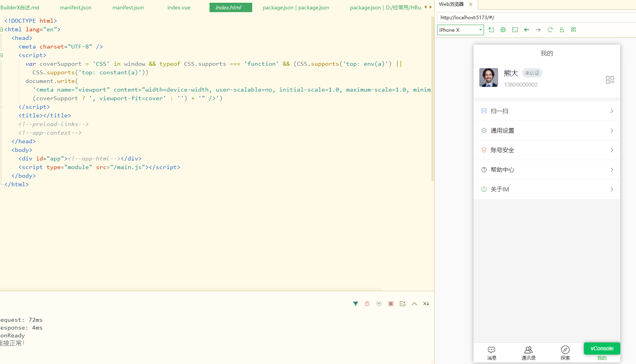Open 账号安全 account security row
Image resolution: width=636 pixels, height=364 pixels.
(547, 150)
